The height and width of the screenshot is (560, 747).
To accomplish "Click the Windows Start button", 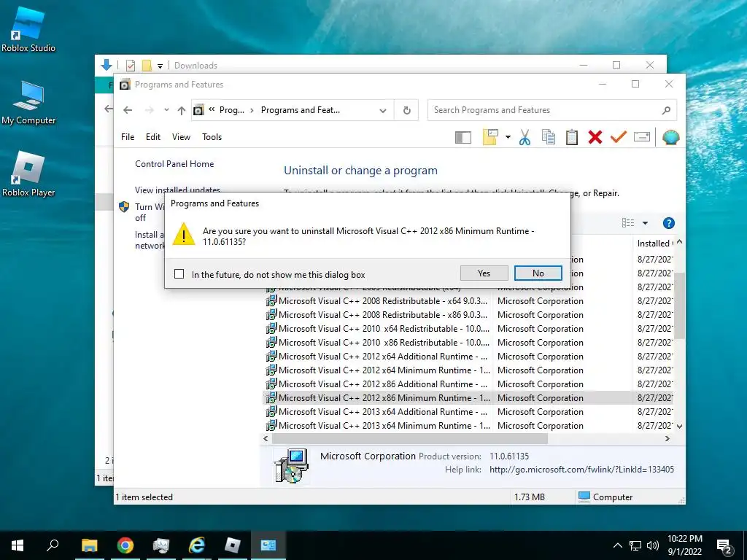I will (x=18, y=545).
